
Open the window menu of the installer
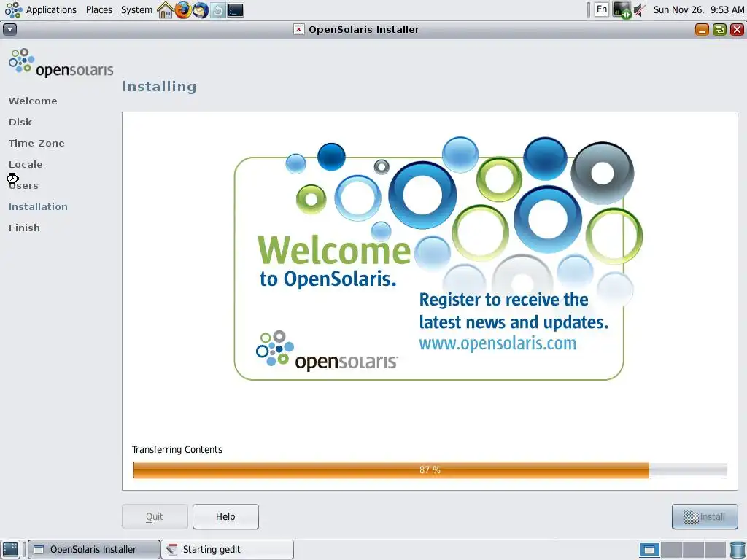[9, 29]
